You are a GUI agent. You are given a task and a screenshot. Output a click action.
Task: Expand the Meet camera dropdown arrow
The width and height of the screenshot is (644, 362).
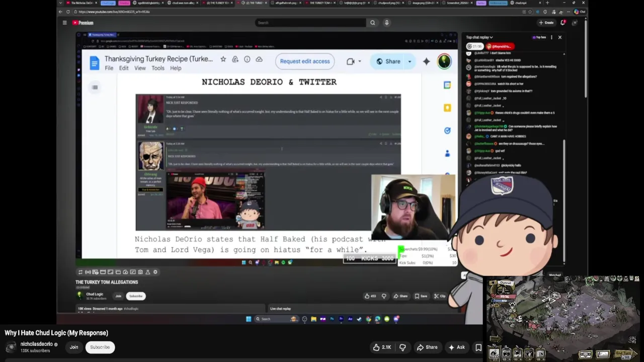point(360,61)
